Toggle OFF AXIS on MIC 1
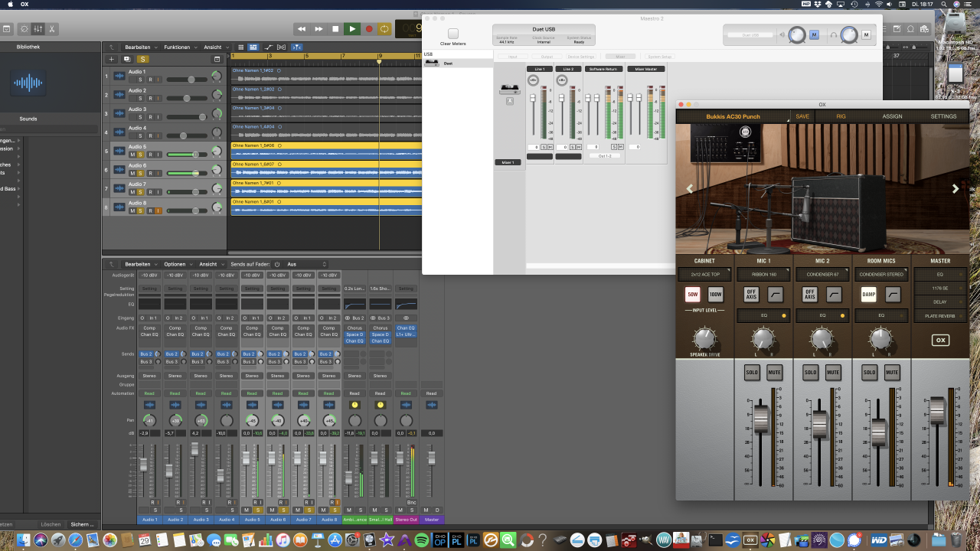Image resolution: width=980 pixels, height=551 pixels. click(751, 295)
